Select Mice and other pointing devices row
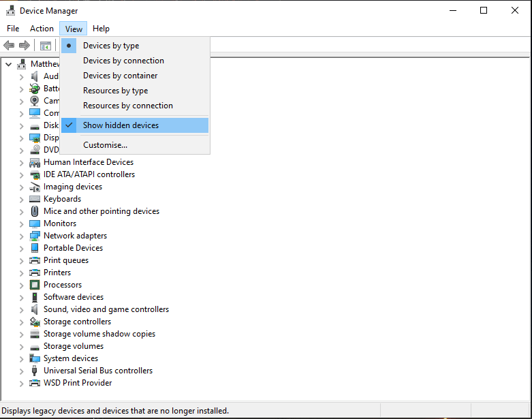The image size is (532, 419). pos(101,211)
